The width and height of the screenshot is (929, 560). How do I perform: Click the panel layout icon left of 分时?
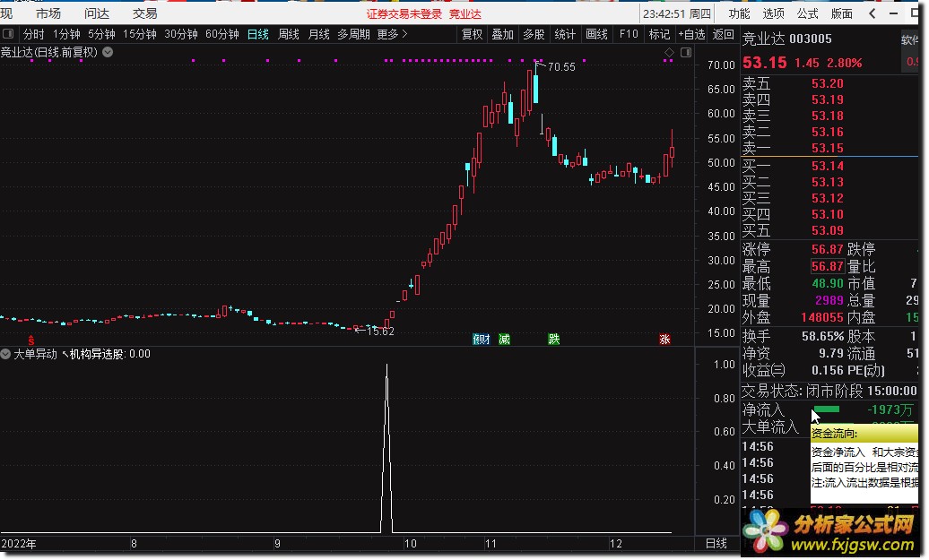[8, 34]
